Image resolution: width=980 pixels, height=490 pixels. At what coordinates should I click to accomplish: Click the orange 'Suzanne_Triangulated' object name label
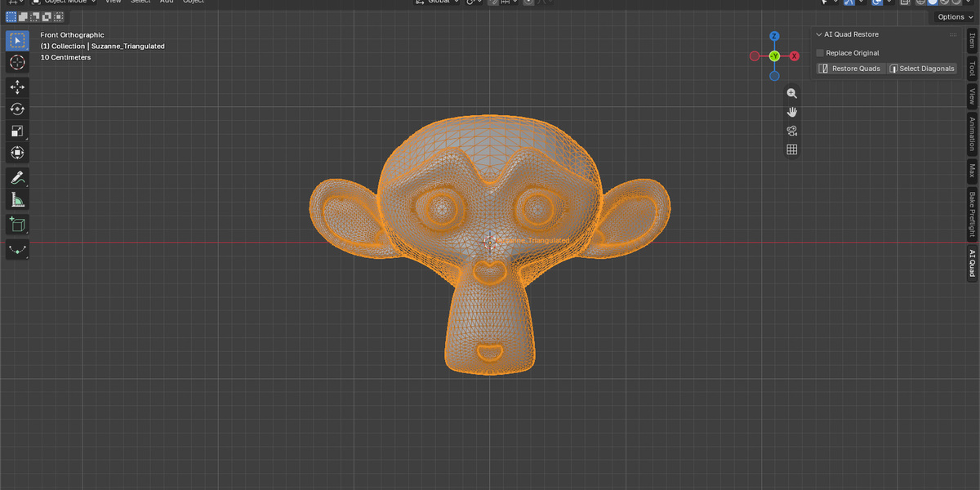tap(533, 241)
